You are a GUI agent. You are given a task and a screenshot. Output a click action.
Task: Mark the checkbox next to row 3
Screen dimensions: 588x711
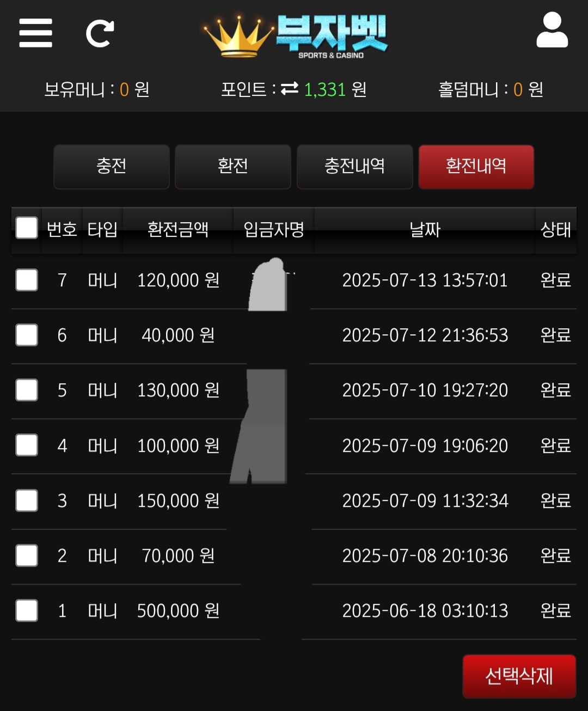27,500
